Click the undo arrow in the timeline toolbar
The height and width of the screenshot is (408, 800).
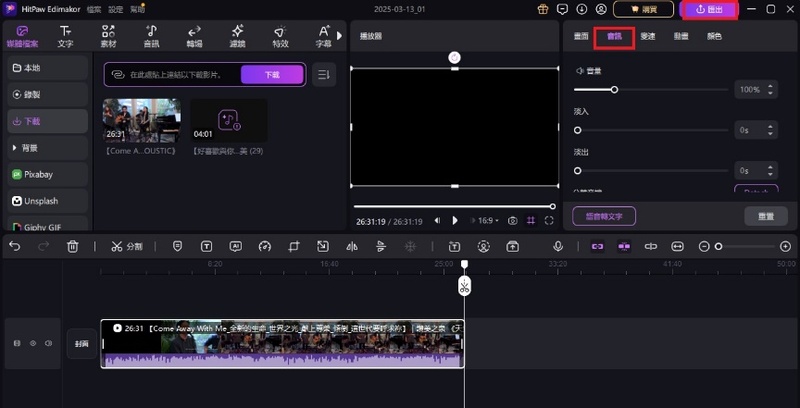(x=15, y=247)
